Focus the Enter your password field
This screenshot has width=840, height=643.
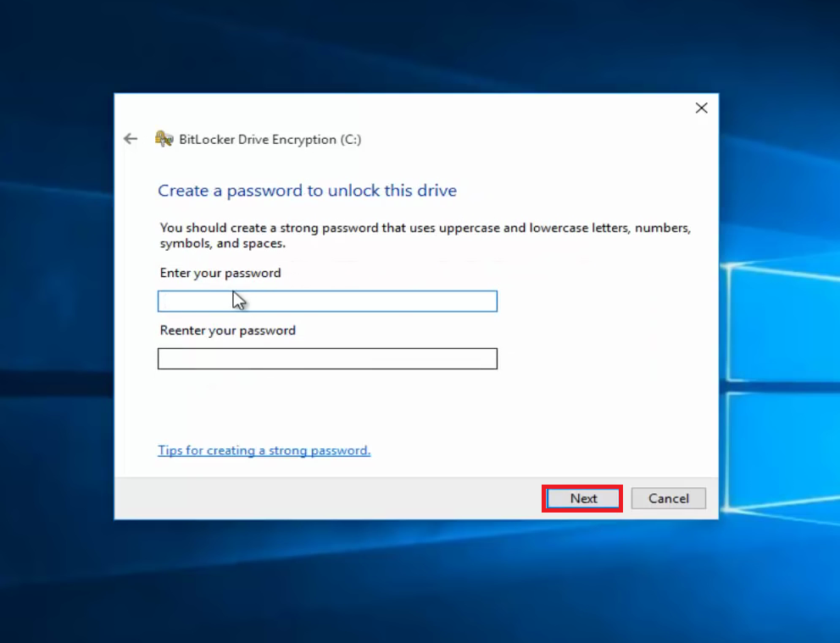point(327,302)
